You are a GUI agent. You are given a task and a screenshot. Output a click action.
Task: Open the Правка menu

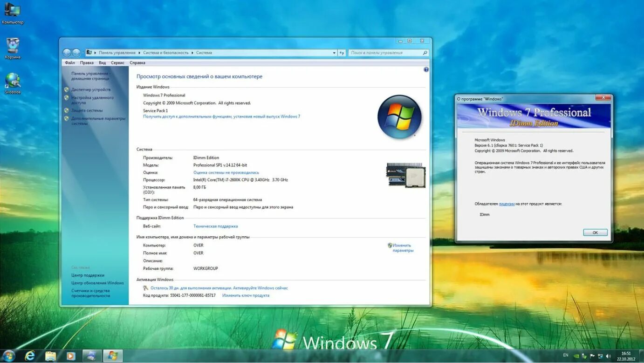(87, 62)
